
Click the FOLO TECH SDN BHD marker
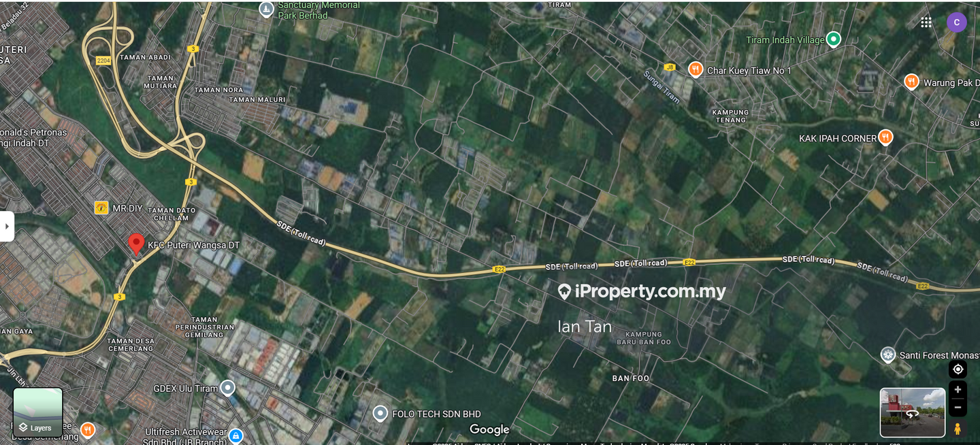[x=380, y=413]
